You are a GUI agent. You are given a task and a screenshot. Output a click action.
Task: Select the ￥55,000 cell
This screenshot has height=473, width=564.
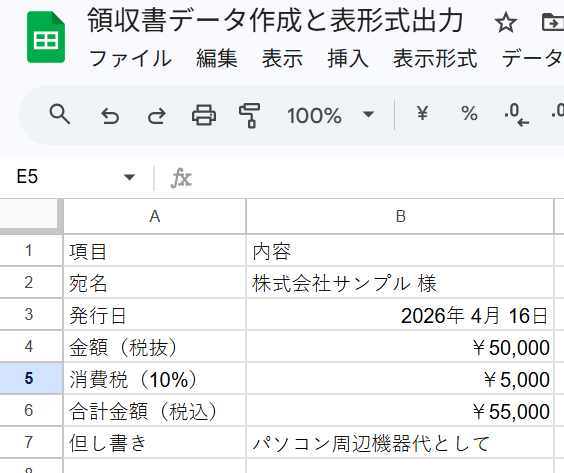400,410
